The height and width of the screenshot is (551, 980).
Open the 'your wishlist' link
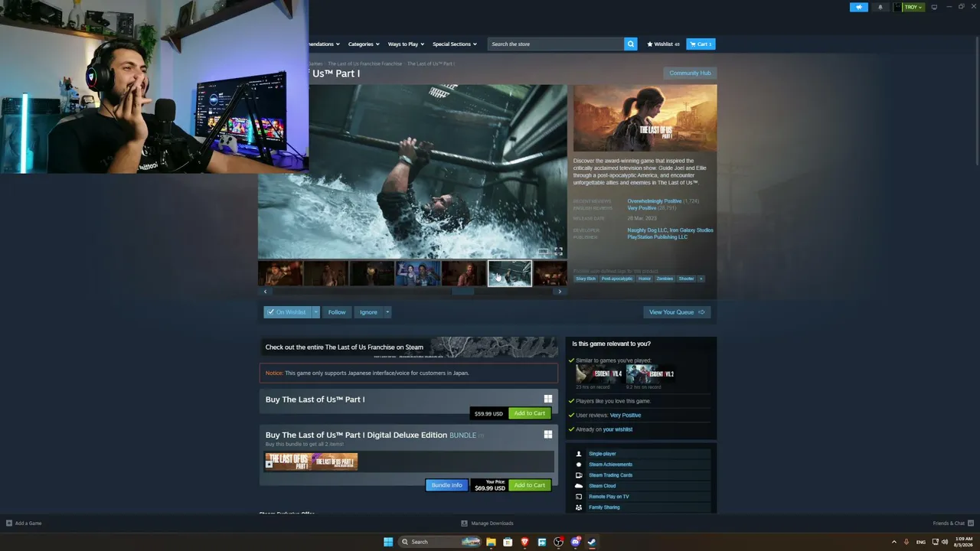click(618, 429)
